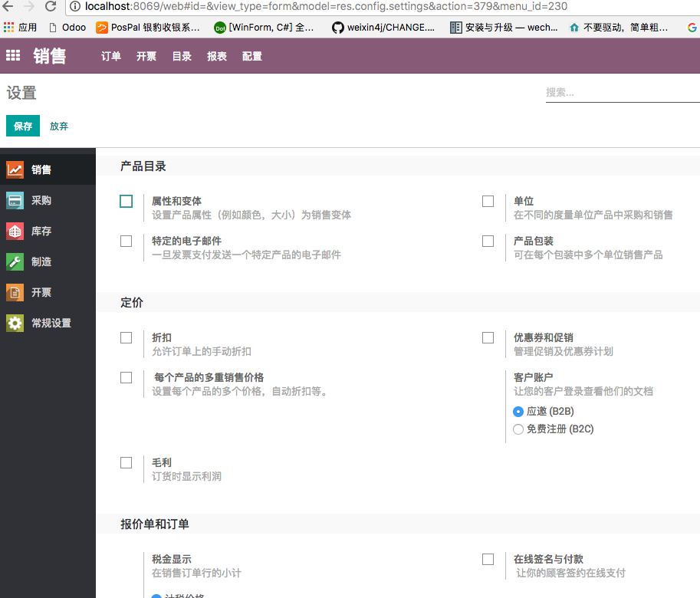Image resolution: width=700 pixels, height=598 pixels.
Task: Click the browser back arrow
Action: tap(8, 6)
